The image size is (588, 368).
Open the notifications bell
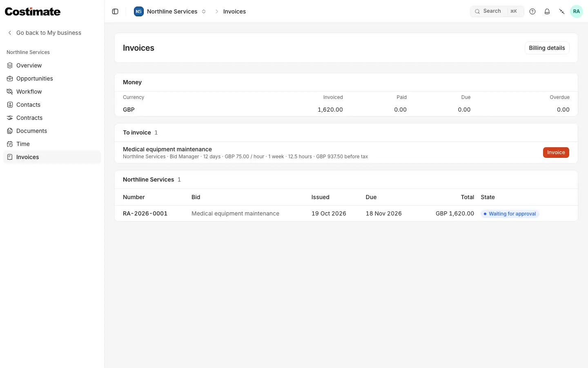547,11
